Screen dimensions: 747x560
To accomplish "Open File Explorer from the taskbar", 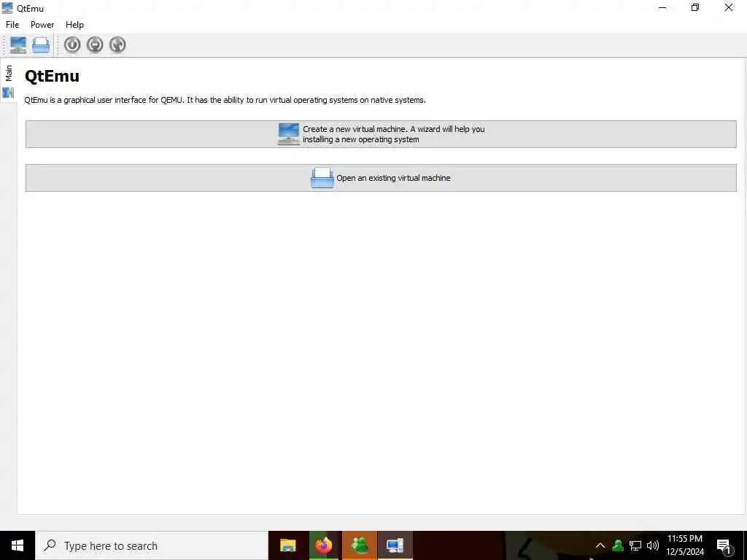I will 287,545.
